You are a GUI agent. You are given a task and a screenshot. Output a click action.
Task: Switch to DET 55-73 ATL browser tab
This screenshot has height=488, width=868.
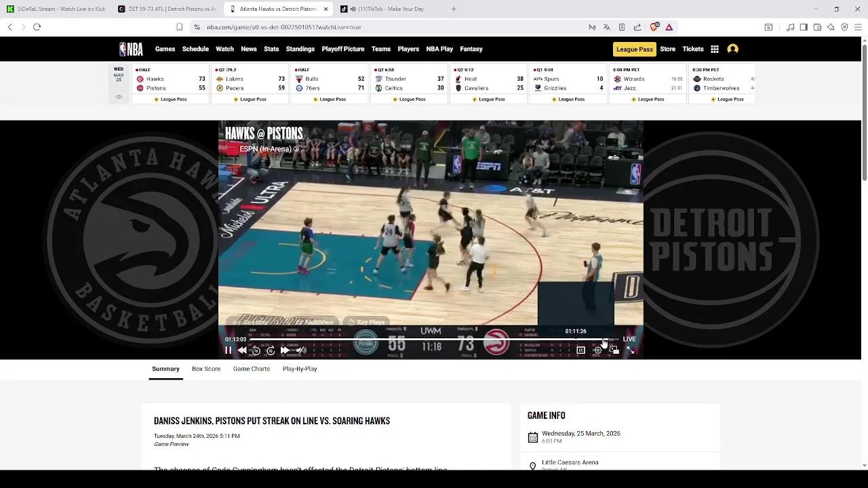tap(167, 9)
